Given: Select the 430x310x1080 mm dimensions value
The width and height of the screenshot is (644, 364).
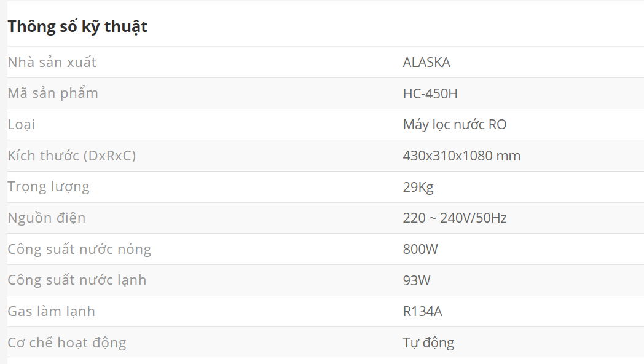Looking at the screenshot, I should pyautogui.click(x=461, y=156).
